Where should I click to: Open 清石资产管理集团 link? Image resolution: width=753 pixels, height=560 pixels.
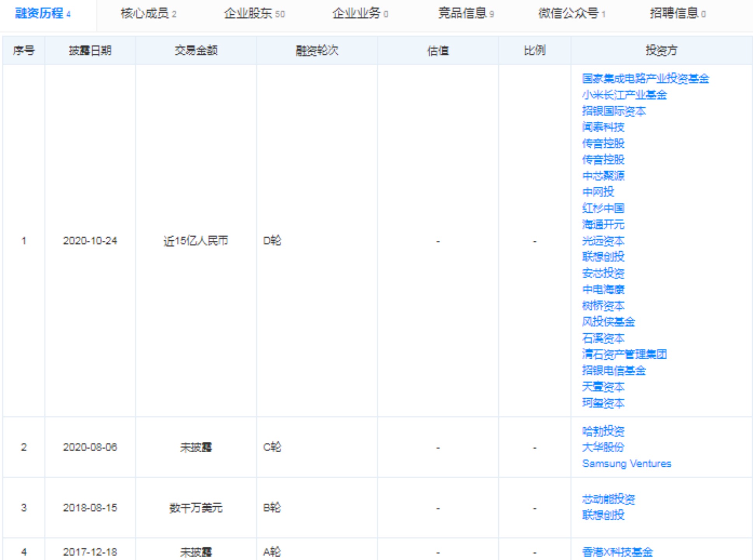point(624,354)
